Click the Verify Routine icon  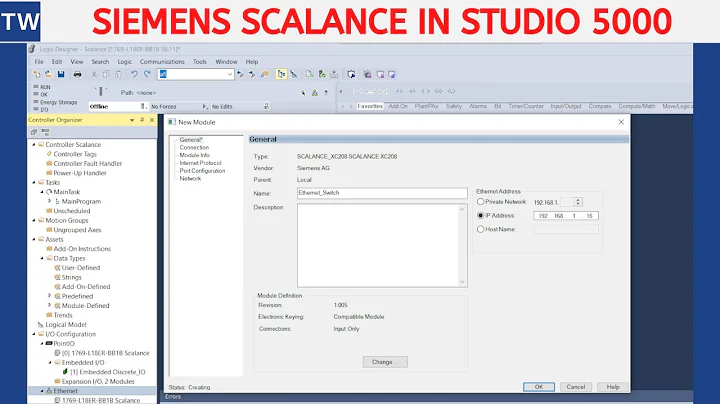point(309,74)
